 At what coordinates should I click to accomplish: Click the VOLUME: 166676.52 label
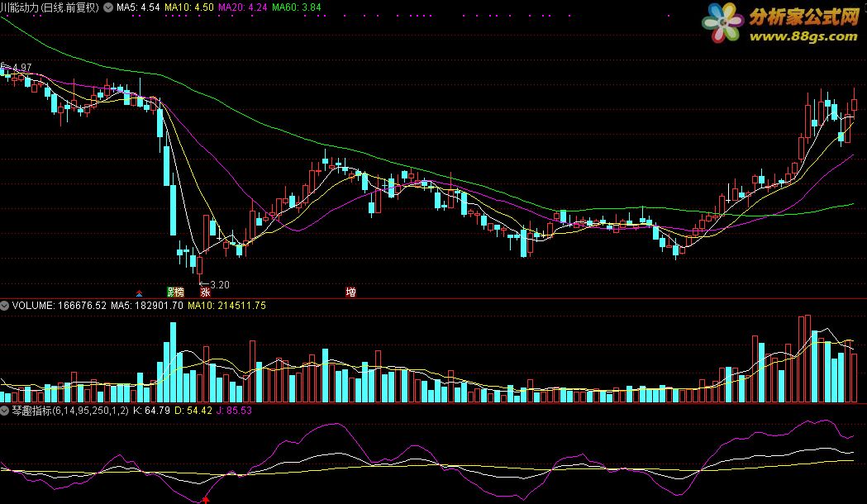pyautogui.click(x=60, y=305)
